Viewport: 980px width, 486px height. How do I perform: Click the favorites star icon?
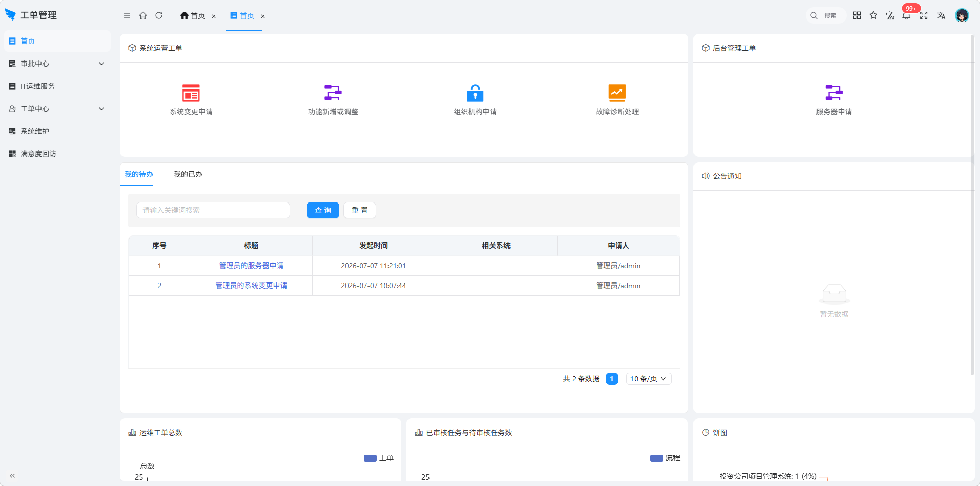click(x=873, y=15)
